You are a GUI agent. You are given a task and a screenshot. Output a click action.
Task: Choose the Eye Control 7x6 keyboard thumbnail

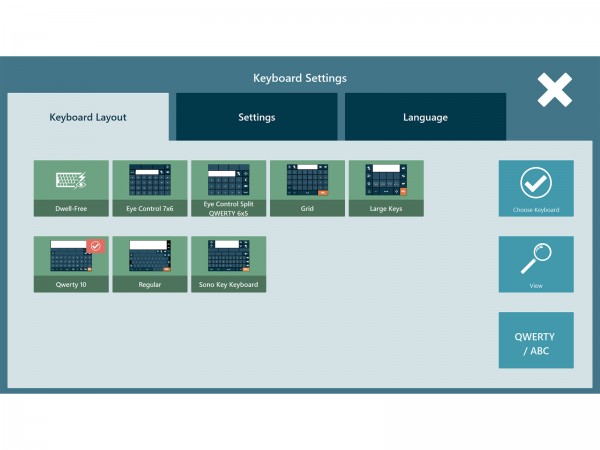[150, 181]
